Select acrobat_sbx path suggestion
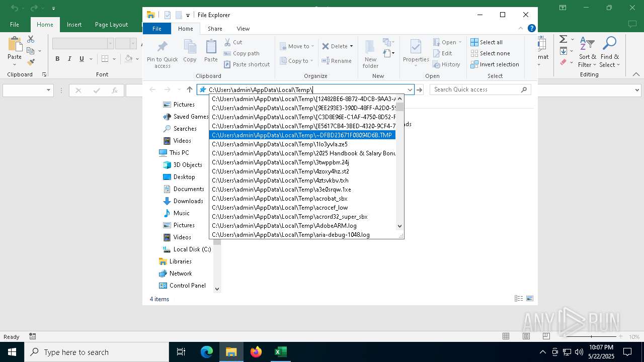The image size is (644, 362). tap(302, 199)
